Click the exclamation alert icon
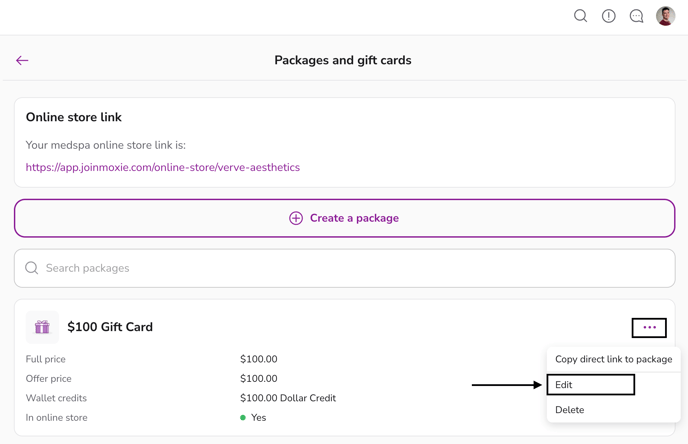Viewport: 688px width, 444px height. (608, 16)
